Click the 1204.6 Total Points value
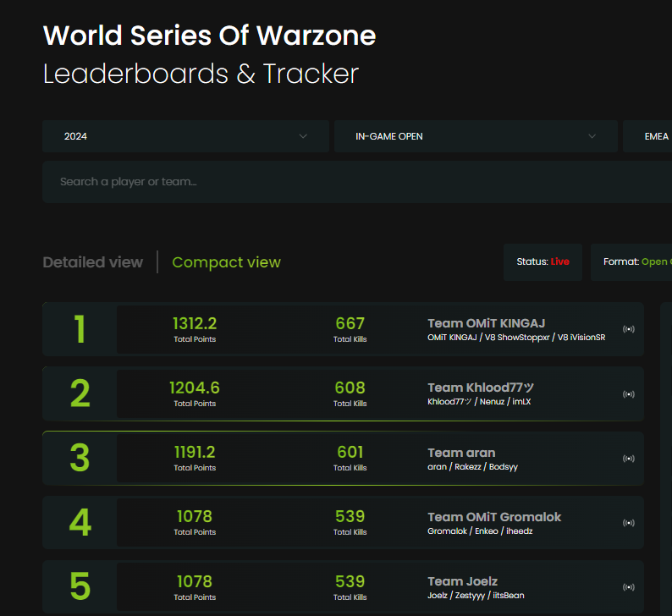672x616 pixels. (195, 388)
